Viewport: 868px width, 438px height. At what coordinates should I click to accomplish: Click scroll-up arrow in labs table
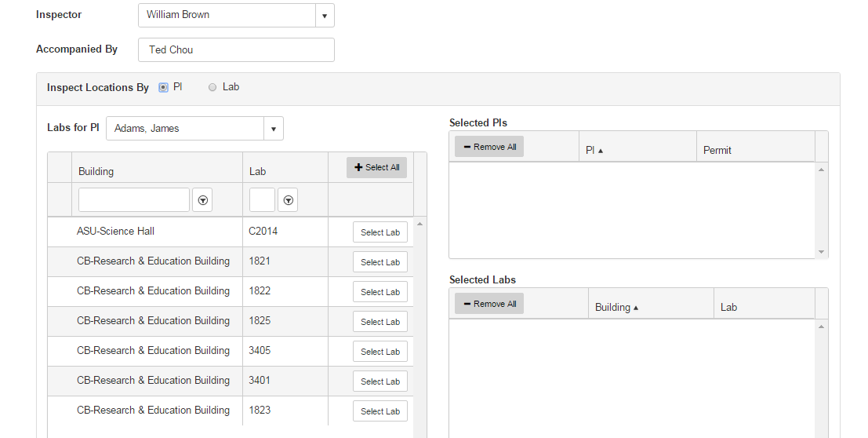(419, 224)
